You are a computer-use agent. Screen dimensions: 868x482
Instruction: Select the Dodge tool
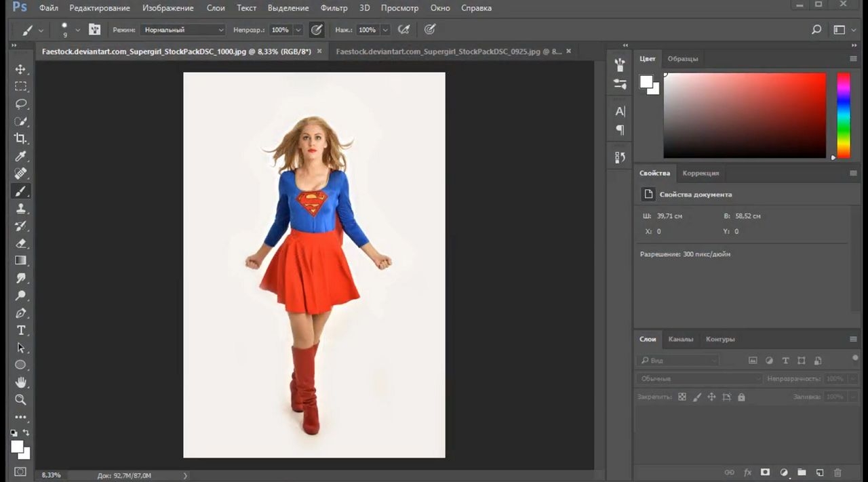pos(20,296)
